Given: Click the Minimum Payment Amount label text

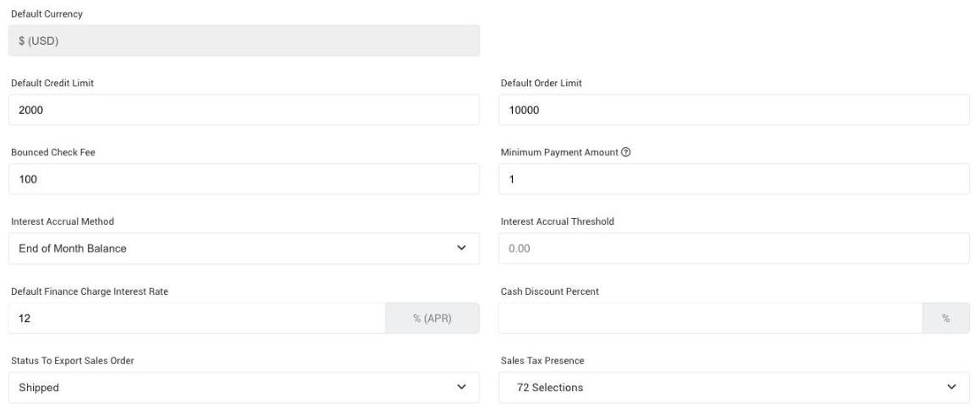Looking at the screenshot, I should pyautogui.click(x=559, y=152).
